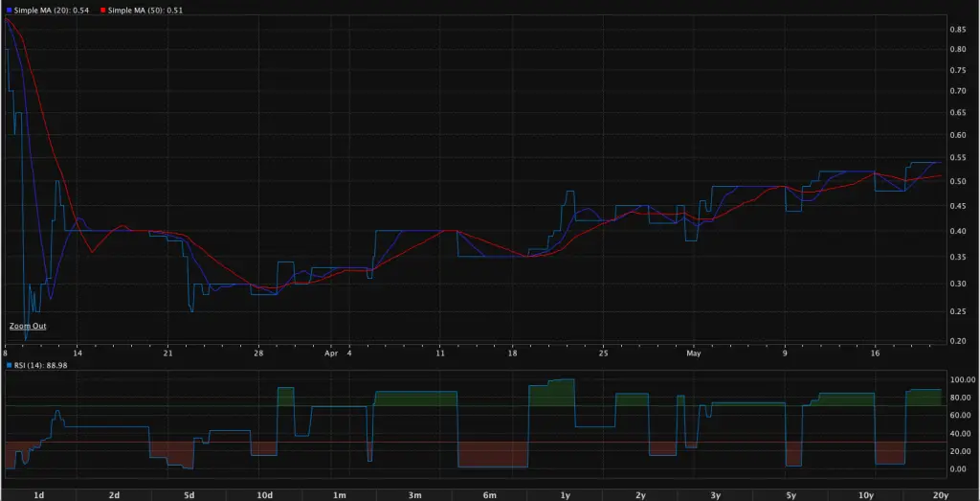The width and height of the screenshot is (980, 501).
Task: Select the 1d time range
Action: (39, 494)
